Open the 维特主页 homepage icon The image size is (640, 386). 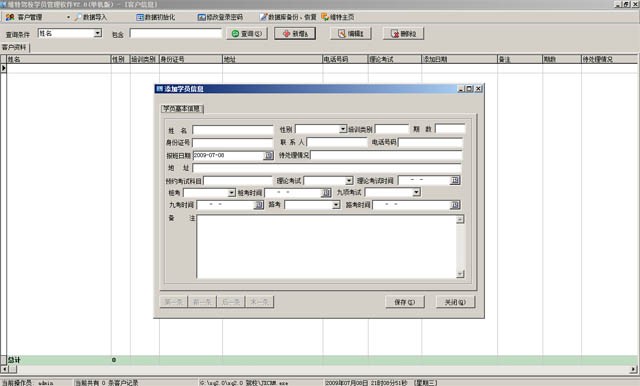(x=325, y=17)
